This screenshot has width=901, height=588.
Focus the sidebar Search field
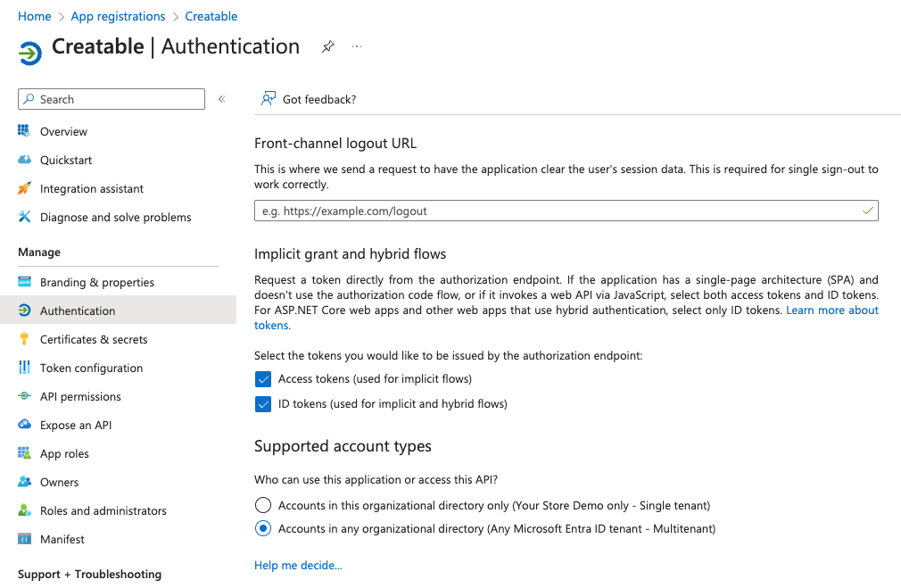(x=112, y=99)
